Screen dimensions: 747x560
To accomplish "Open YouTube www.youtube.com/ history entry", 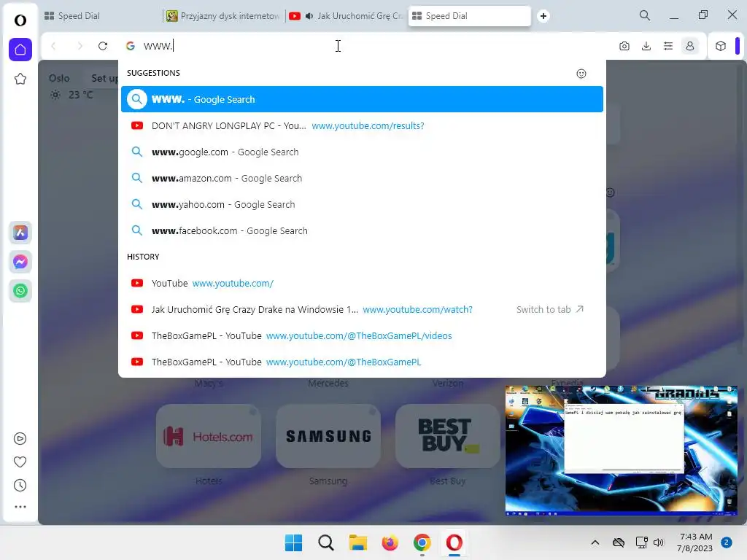I will tap(362, 284).
